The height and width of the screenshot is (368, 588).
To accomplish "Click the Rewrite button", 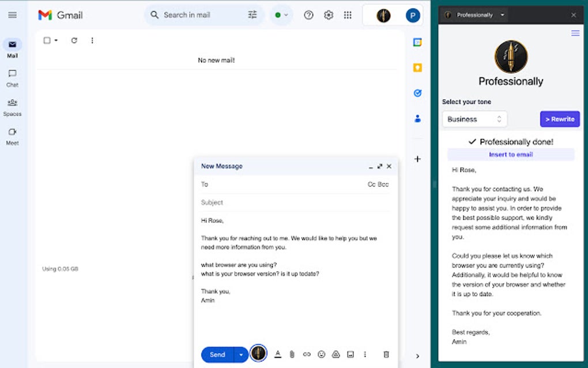I will [559, 119].
